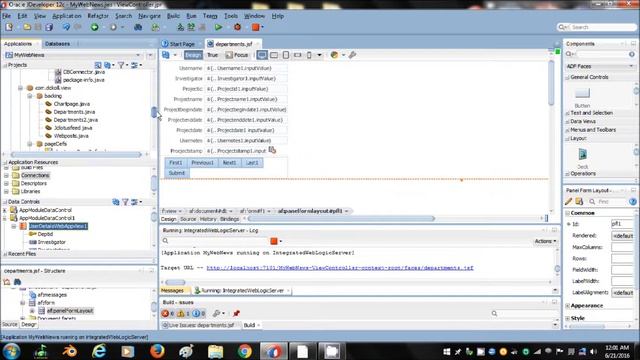The image size is (640, 360).
Task: Click the phone portrait preview icon
Action: [x=309, y=55]
